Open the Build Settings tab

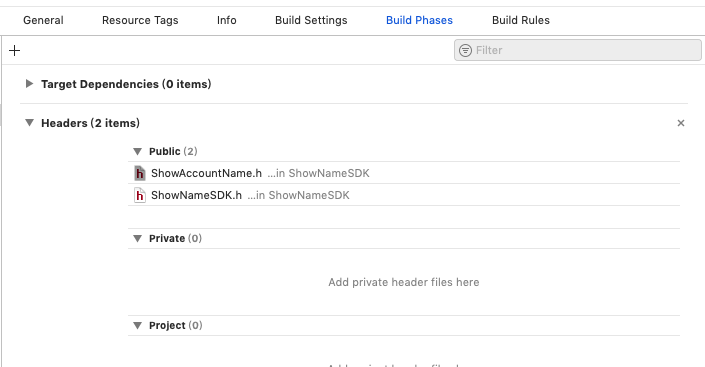(x=311, y=20)
